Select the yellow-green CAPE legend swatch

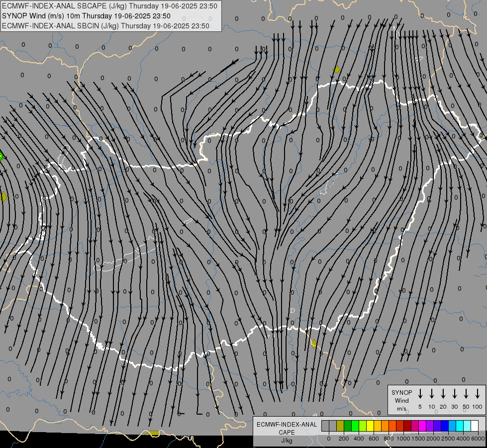click(x=363, y=426)
